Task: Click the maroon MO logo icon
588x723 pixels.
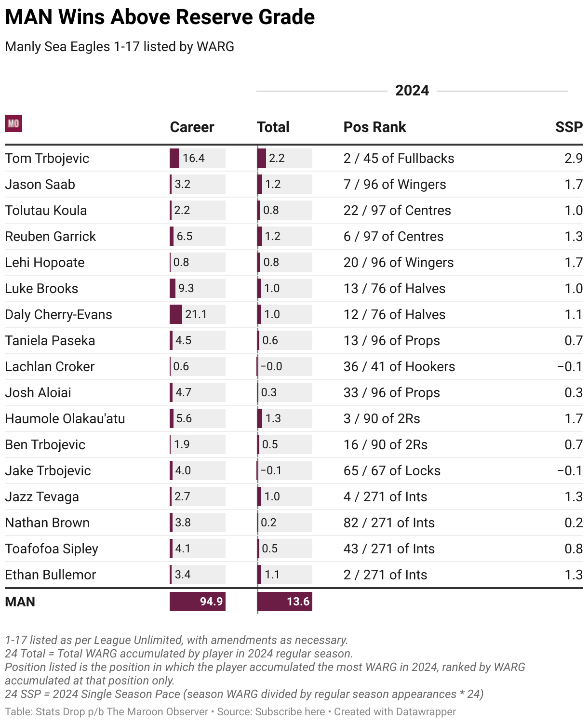Action: click(x=13, y=123)
